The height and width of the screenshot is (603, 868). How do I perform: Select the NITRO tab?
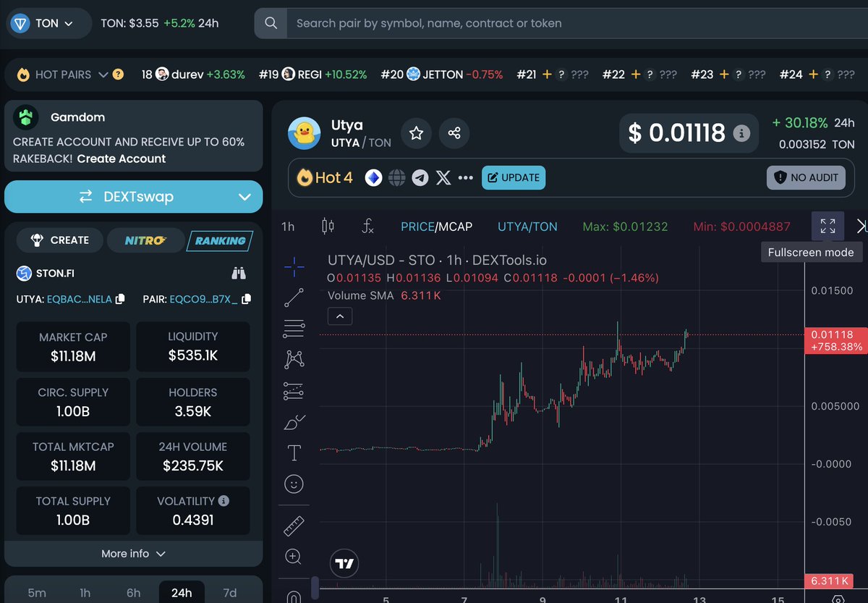point(145,240)
